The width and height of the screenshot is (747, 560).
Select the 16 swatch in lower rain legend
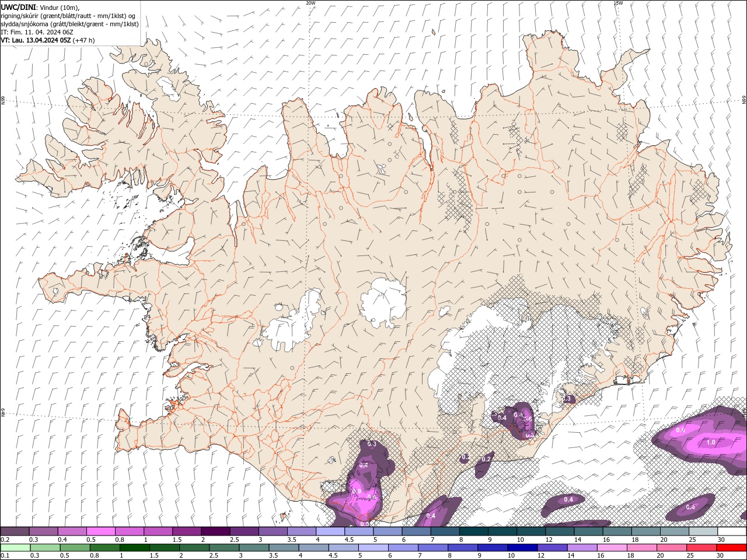(x=613, y=547)
